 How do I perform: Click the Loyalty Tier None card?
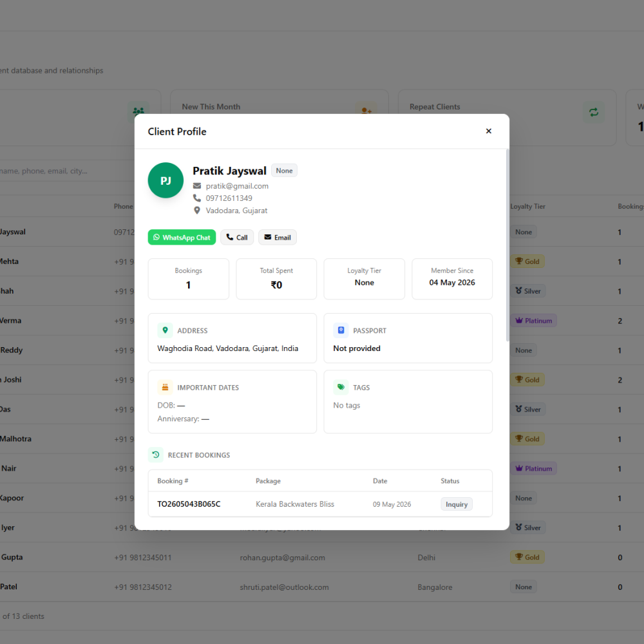pyautogui.click(x=365, y=279)
